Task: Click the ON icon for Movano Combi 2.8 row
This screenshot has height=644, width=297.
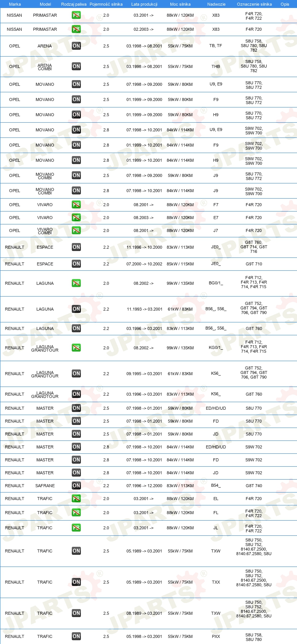Action: (x=76, y=191)
